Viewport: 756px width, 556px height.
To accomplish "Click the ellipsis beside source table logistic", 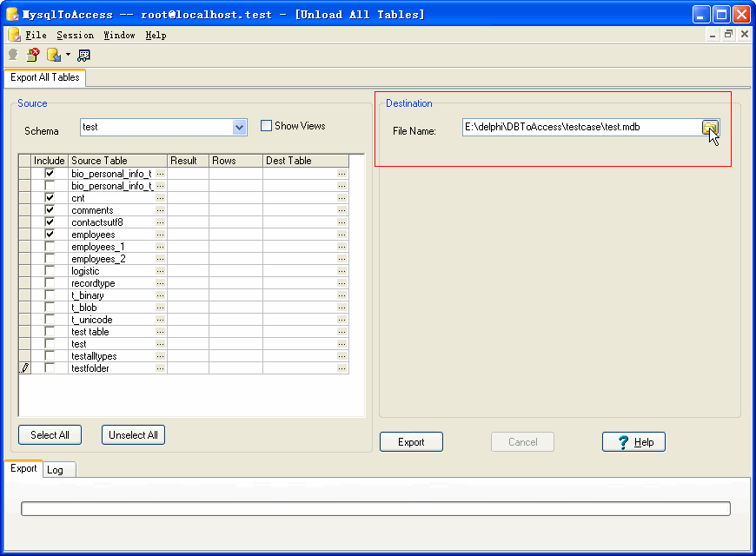I will [x=160, y=271].
